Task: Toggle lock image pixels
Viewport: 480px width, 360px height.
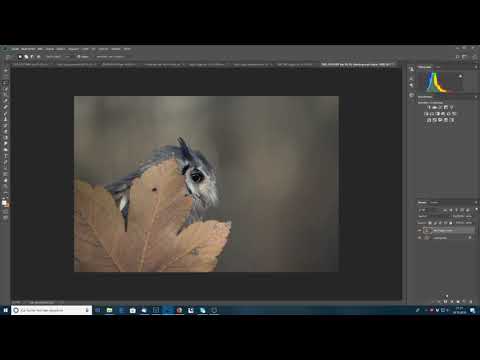Action: point(435,223)
